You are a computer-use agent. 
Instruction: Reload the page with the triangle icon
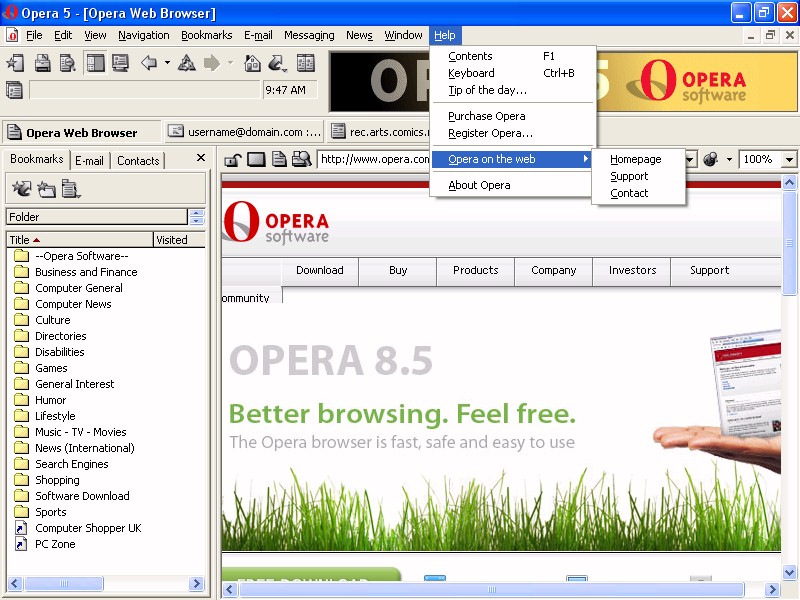click(x=187, y=63)
